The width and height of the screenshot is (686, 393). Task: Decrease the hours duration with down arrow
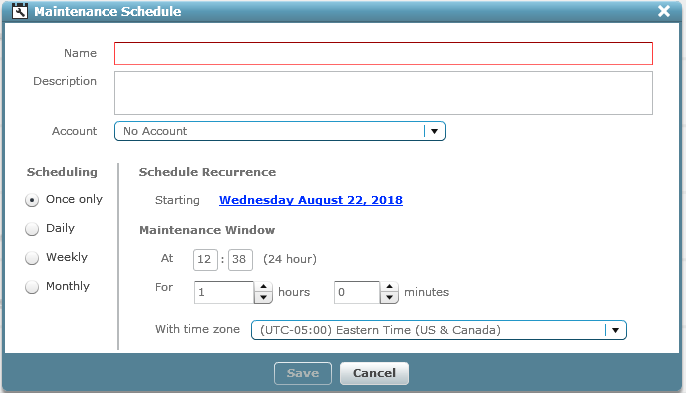263,298
